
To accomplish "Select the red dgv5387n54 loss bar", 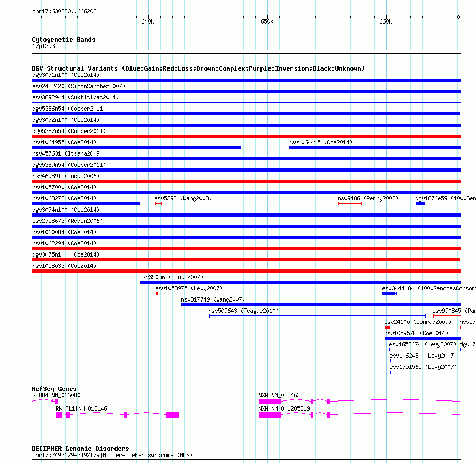I will (x=246, y=136).
